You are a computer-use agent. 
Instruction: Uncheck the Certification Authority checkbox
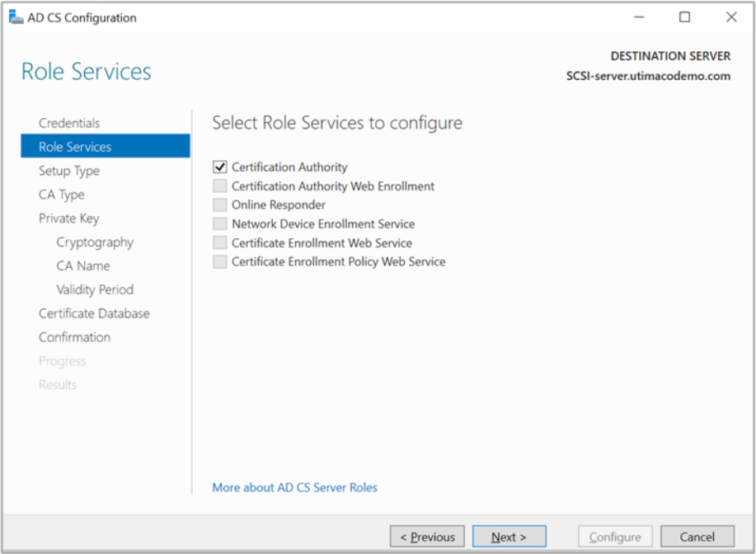(x=219, y=167)
